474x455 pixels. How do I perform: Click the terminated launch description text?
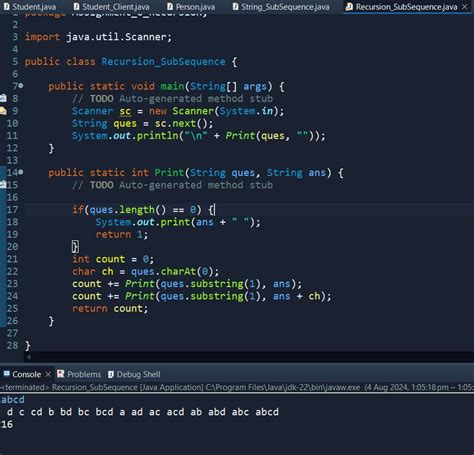pos(237,387)
